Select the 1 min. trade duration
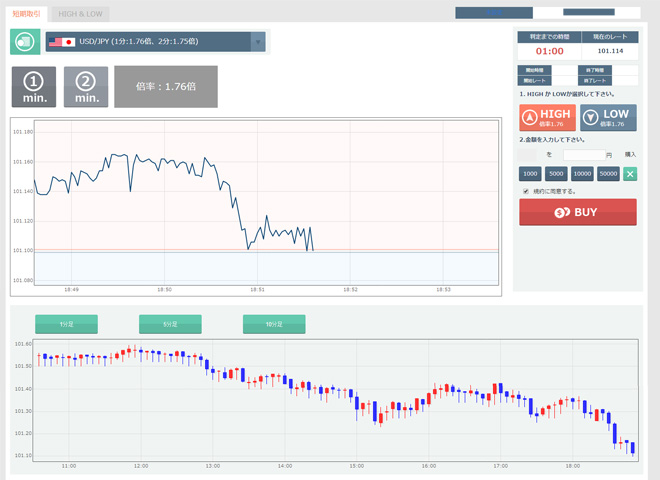This screenshot has width=660, height=480. tap(34, 87)
